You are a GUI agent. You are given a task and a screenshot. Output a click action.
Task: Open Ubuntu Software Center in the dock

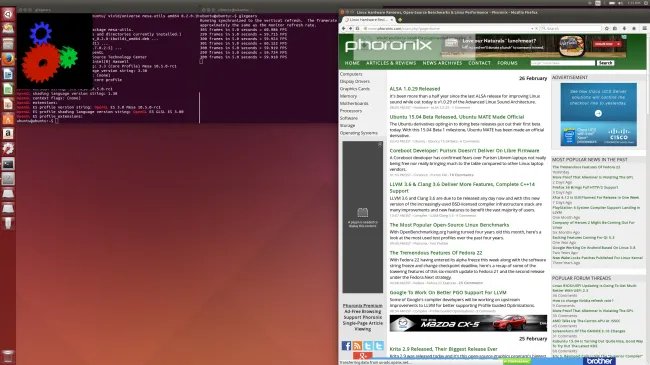click(8, 119)
